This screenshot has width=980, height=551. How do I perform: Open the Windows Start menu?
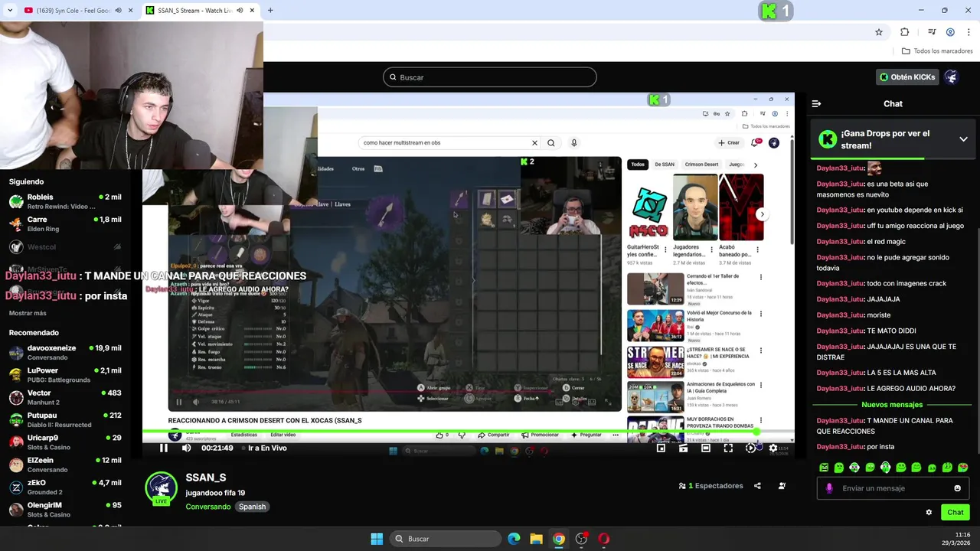point(377,539)
